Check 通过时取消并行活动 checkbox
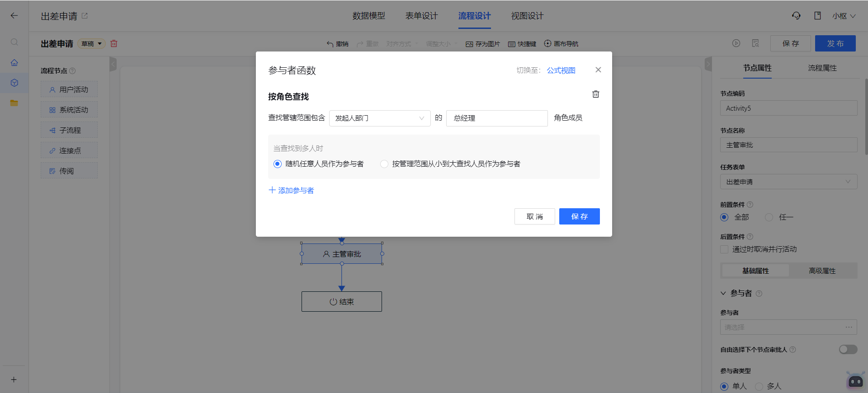This screenshot has width=868, height=393. click(x=724, y=249)
